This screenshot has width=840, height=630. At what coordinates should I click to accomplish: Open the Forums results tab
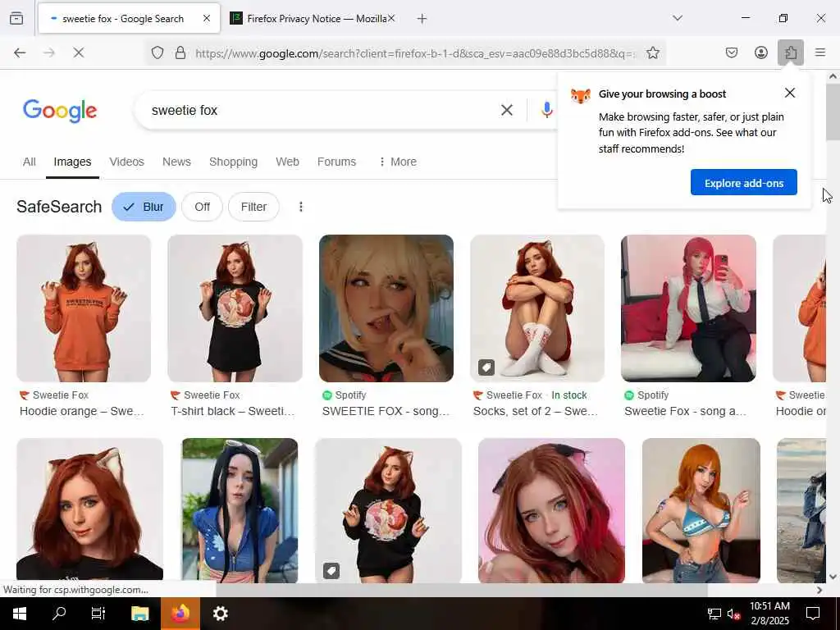pyautogui.click(x=336, y=162)
